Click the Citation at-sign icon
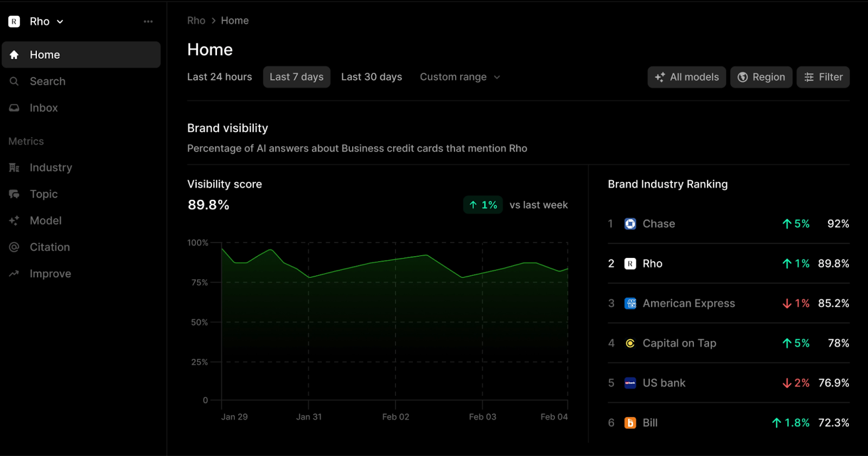 [14, 247]
